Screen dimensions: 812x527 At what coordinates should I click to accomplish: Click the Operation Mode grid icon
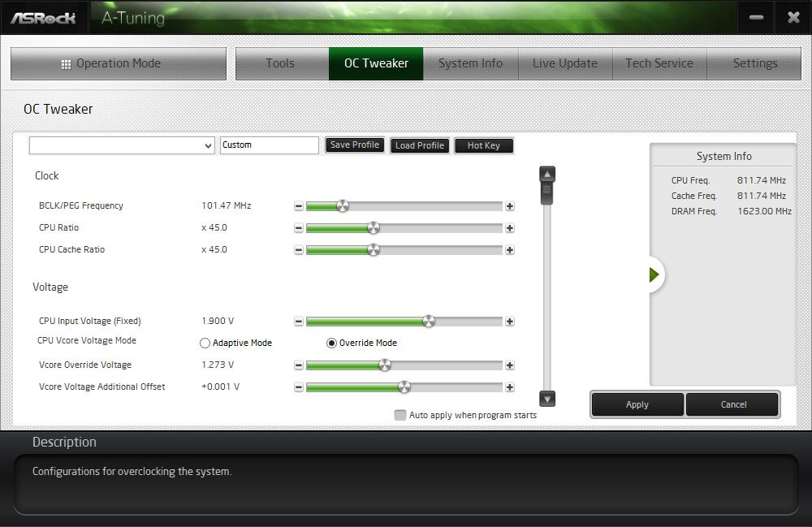[x=66, y=64]
